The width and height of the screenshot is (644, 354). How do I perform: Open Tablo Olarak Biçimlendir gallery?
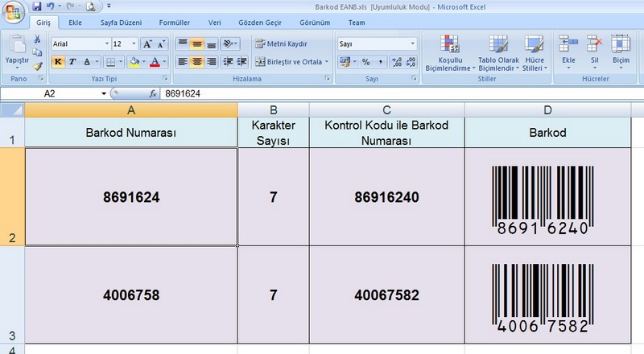[x=498, y=52]
